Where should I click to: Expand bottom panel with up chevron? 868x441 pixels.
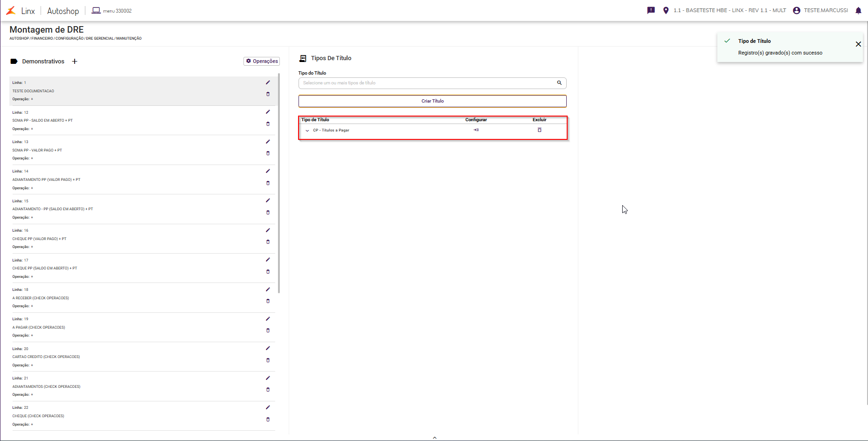[x=435, y=438]
